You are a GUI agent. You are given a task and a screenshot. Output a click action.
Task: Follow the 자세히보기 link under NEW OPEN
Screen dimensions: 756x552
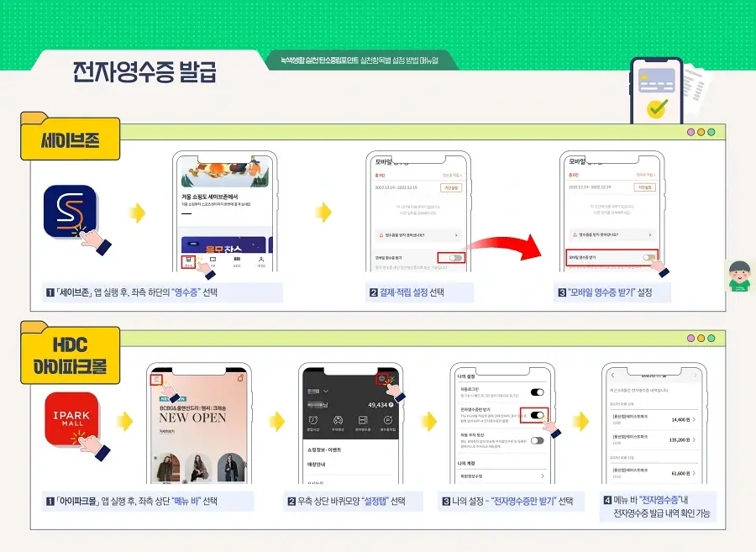(x=167, y=432)
